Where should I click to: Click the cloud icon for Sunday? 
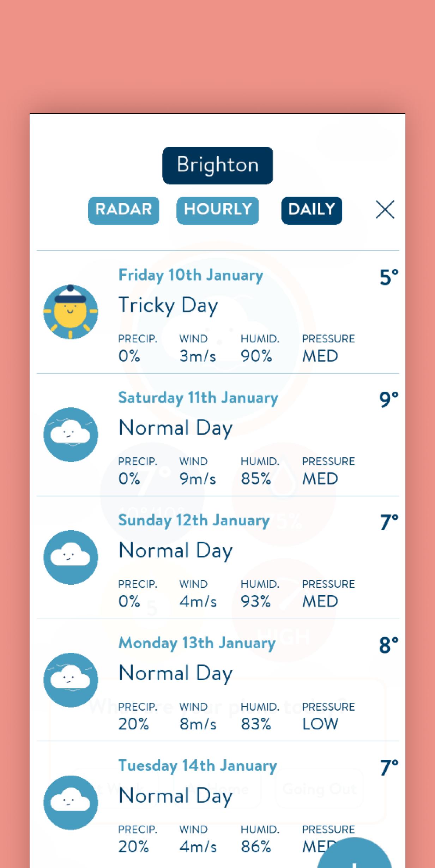pyautogui.click(x=71, y=557)
